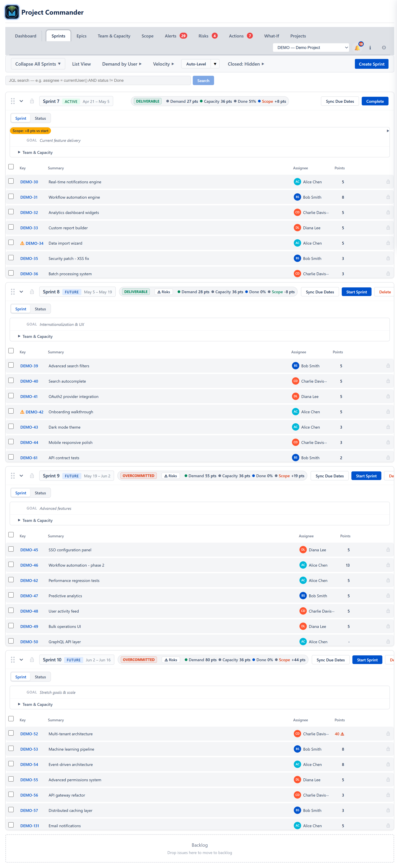The width and height of the screenshot is (397, 868).
Task: Click the Sprint 9 drag handle icon
Action: [x=13, y=476]
